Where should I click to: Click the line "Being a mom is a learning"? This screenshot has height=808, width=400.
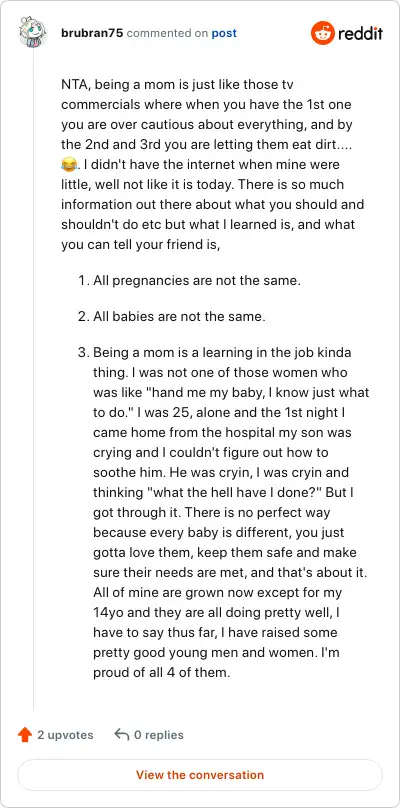(222, 353)
